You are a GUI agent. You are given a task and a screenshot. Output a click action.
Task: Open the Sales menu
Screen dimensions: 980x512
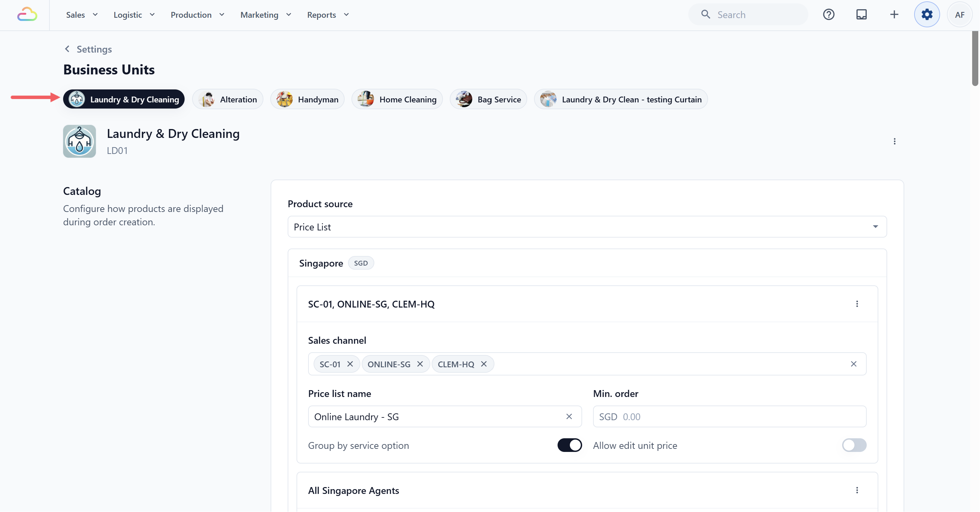coord(82,15)
